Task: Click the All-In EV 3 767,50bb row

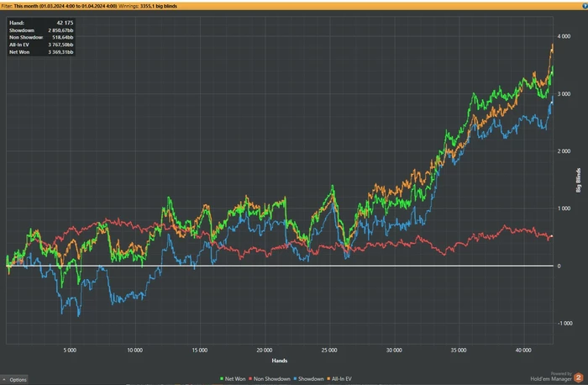Action: click(41, 45)
